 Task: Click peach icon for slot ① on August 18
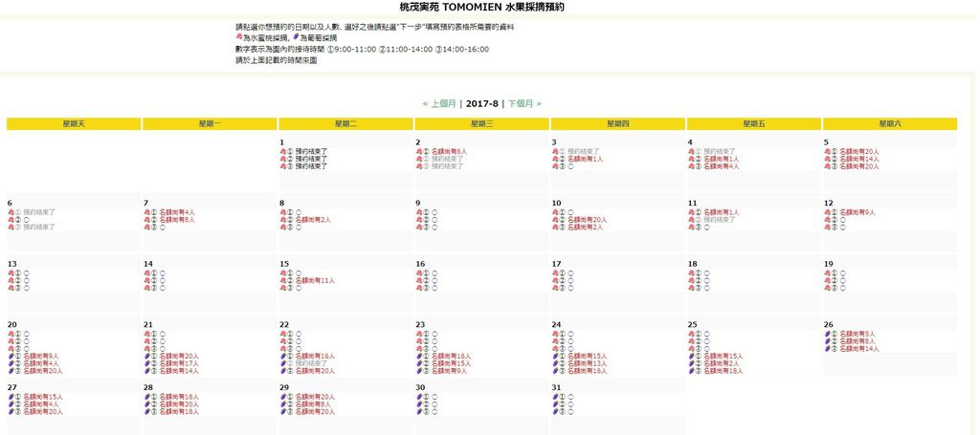[691, 273]
